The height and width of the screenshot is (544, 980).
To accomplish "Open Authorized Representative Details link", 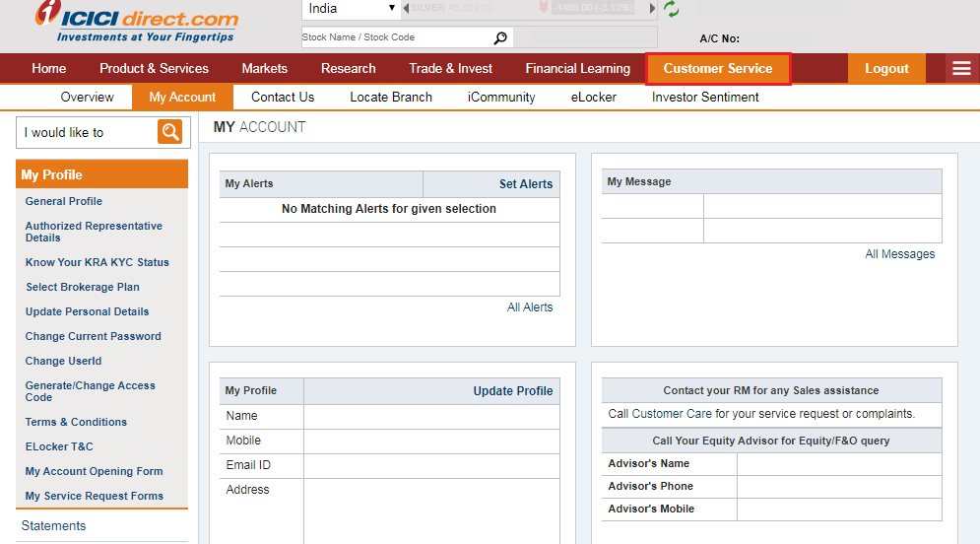I will click(94, 232).
